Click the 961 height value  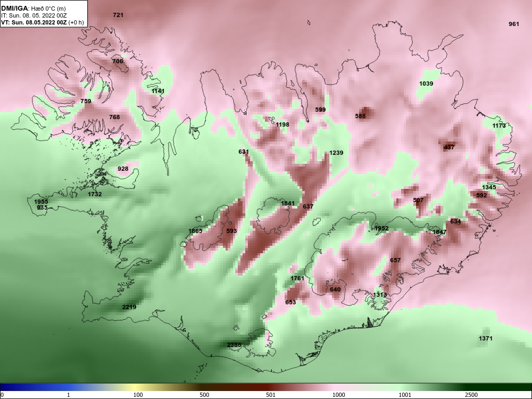point(514,24)
